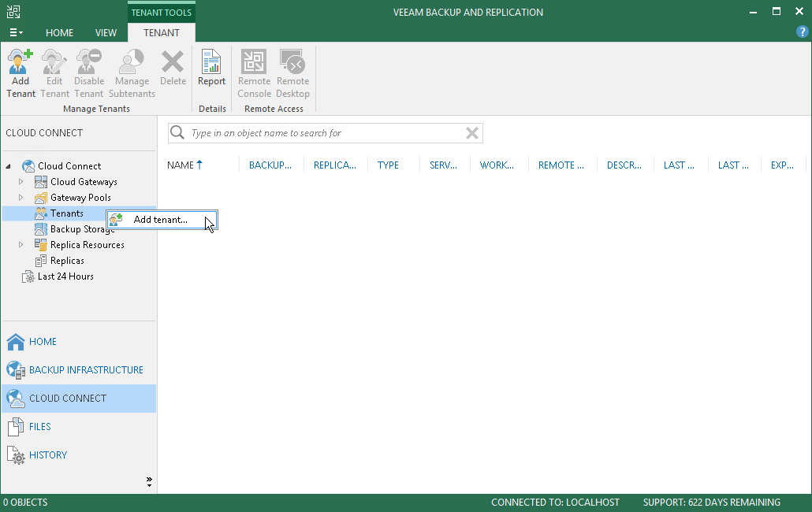Click the help question mark icon
812x512 pixels.
(802, 32)
